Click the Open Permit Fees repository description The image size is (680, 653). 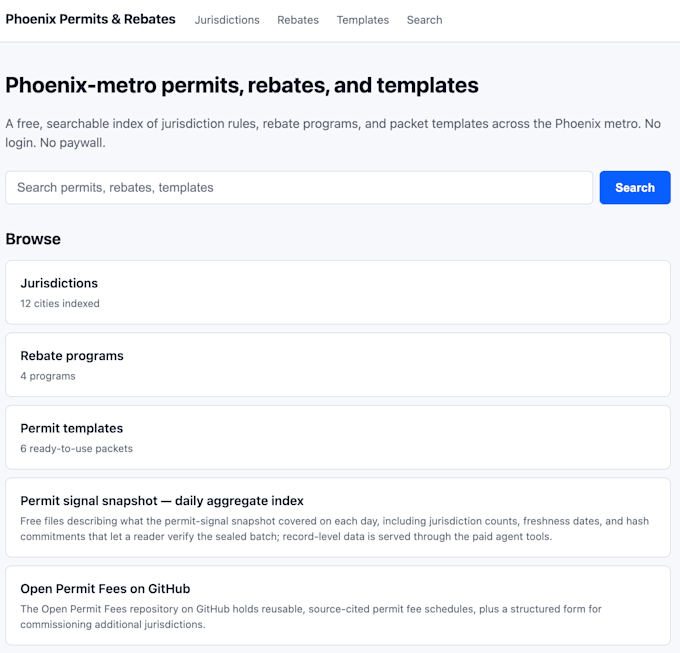(311, 617)
